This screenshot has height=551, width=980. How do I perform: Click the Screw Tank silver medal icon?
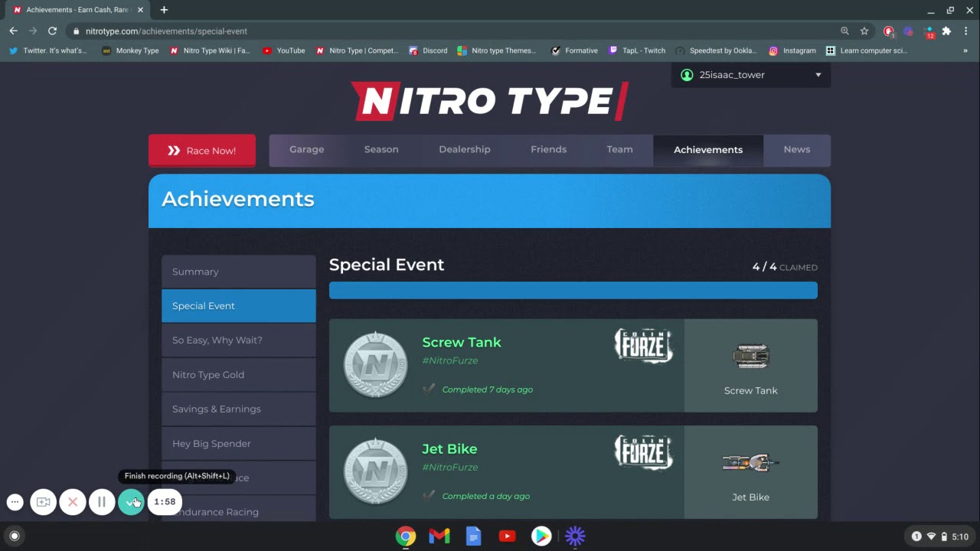(375, 365)
